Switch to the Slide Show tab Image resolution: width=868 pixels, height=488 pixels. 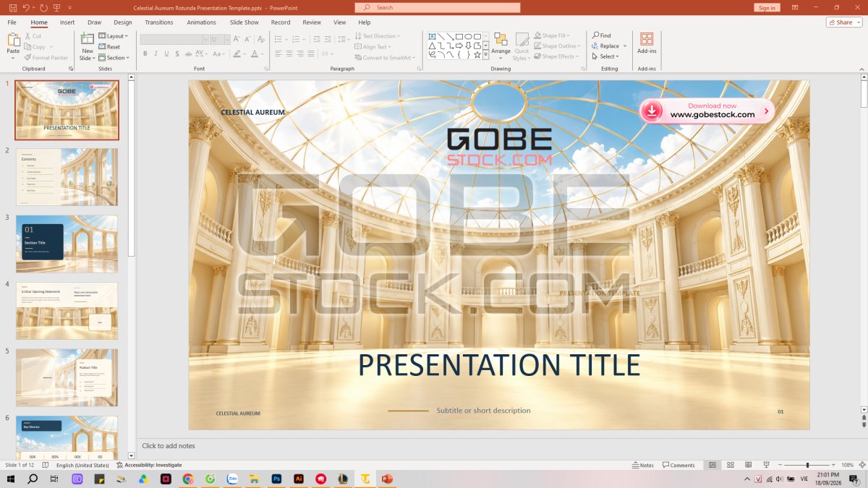(x=244, y=22)
